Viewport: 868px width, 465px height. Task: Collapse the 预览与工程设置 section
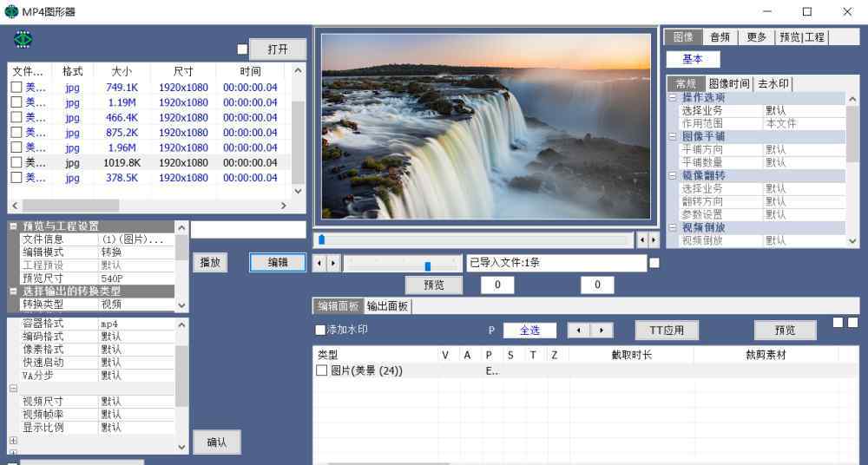pos(13,226)
